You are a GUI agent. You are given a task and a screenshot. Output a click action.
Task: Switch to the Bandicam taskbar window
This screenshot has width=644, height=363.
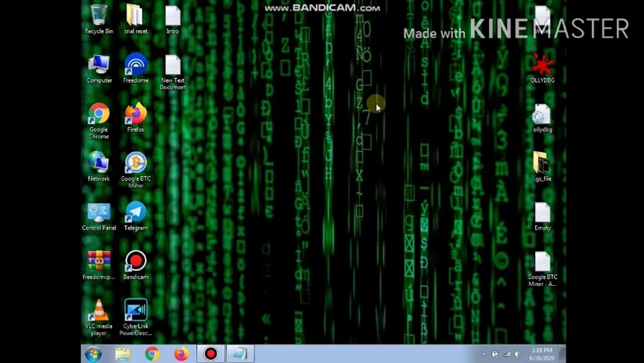211,354
